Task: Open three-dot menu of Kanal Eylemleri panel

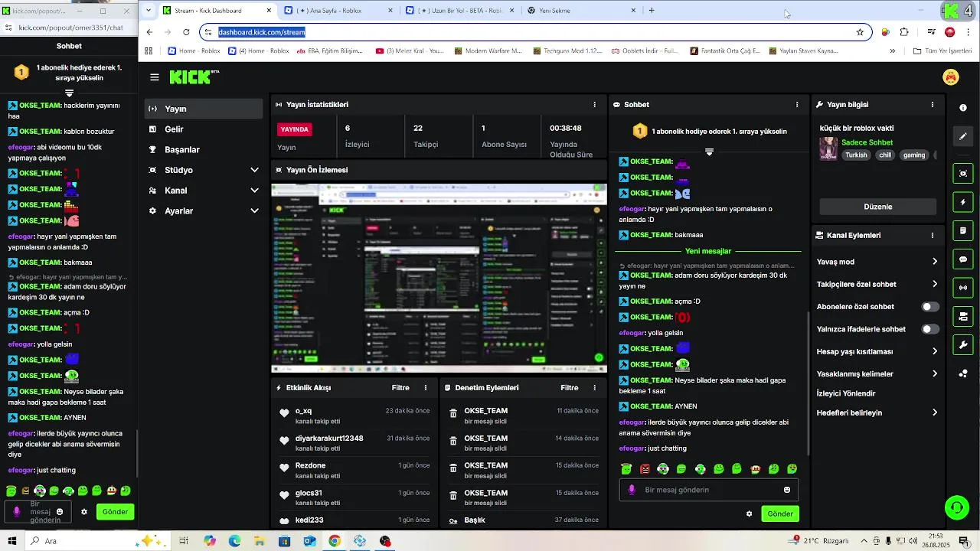Action: tap(933, 236)
